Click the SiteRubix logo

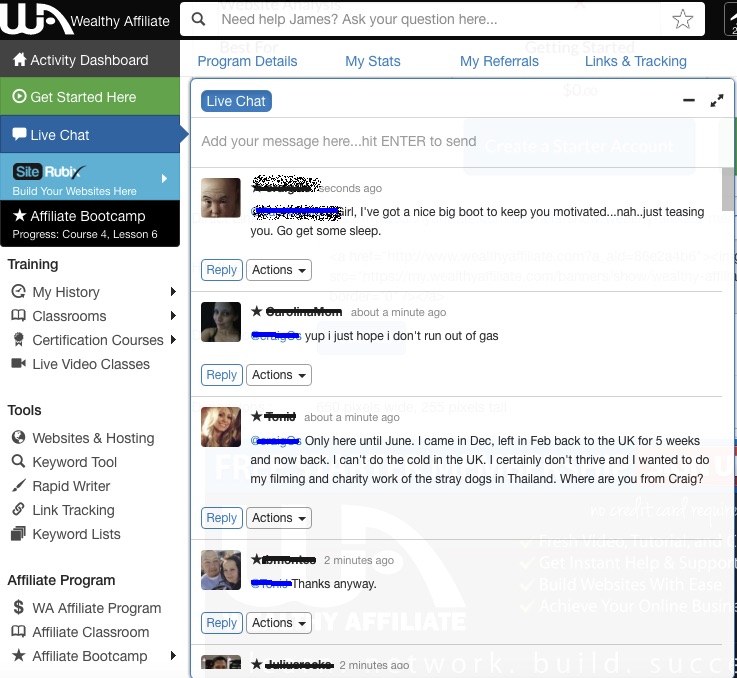(x=49, y=172)
